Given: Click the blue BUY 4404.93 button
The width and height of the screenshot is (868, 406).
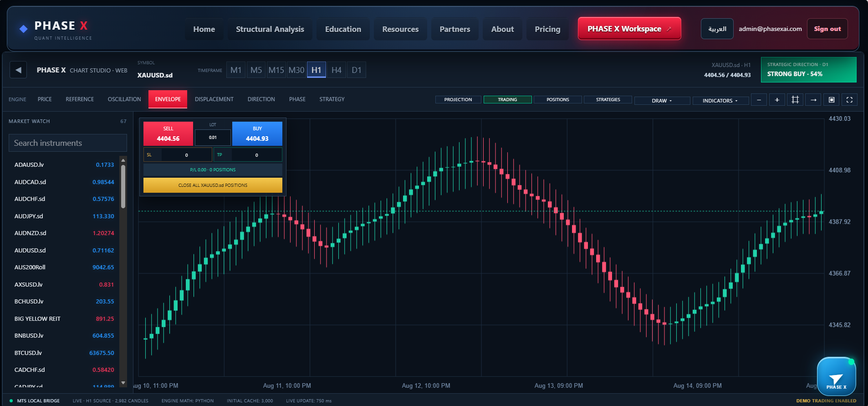Looking at the screenshot, I should [x=257, y=134].
